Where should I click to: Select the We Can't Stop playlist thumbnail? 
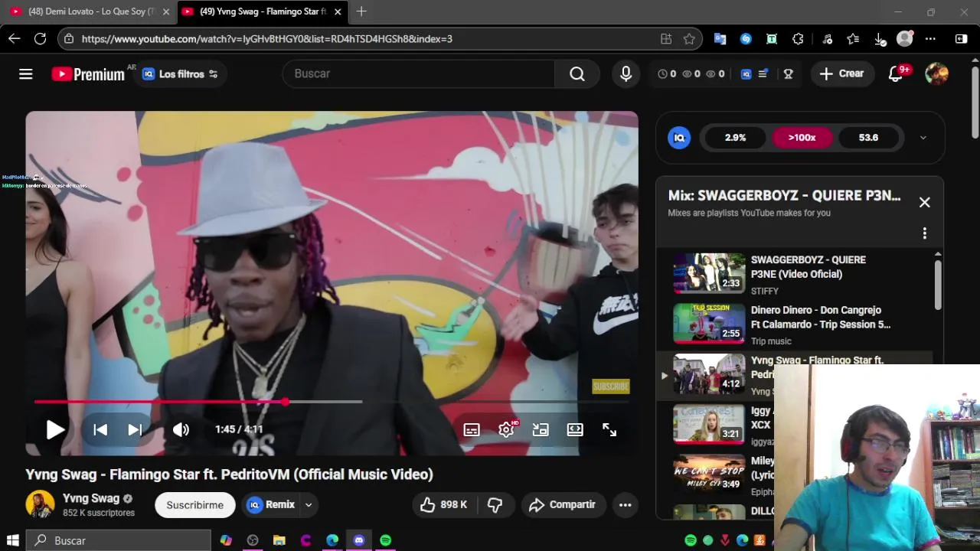[709, 474]
